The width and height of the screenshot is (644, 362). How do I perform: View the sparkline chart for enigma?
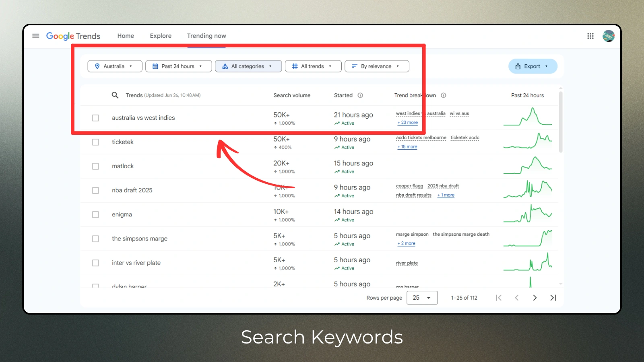coord(528,214)
